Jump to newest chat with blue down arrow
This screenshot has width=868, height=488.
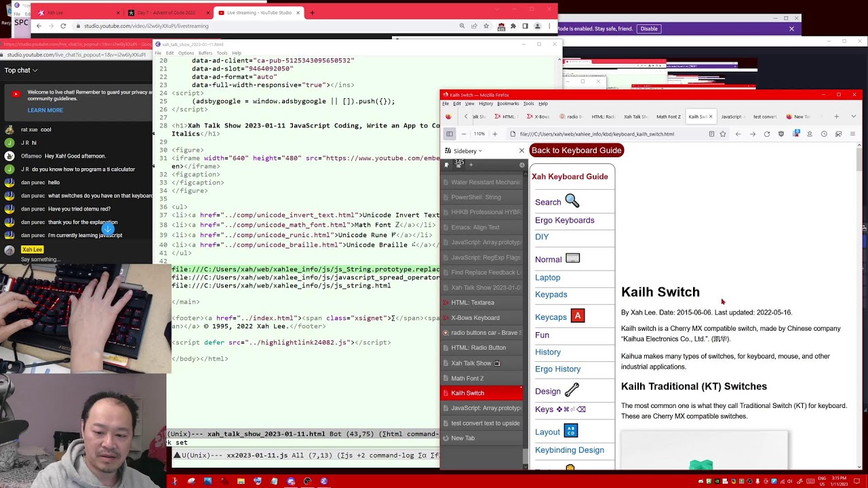pyautogui.click(x=108, y=229)
